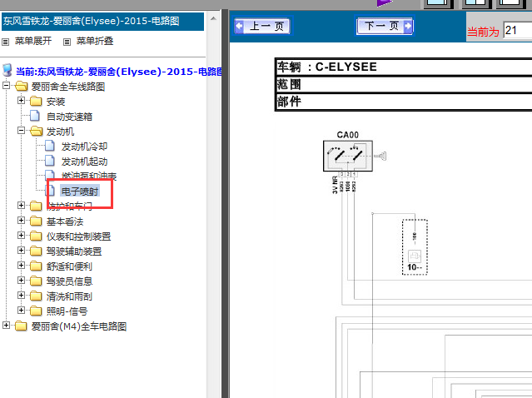Click the 防护和车门 folder icon
This screenshot has height=398, width=532.
[36, 206]
